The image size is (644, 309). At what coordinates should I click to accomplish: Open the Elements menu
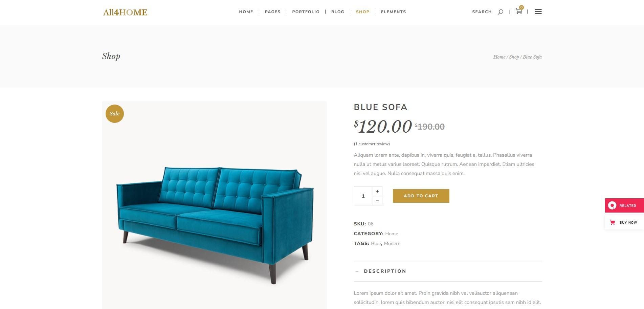pyautogui.click(x=394, y=12)
